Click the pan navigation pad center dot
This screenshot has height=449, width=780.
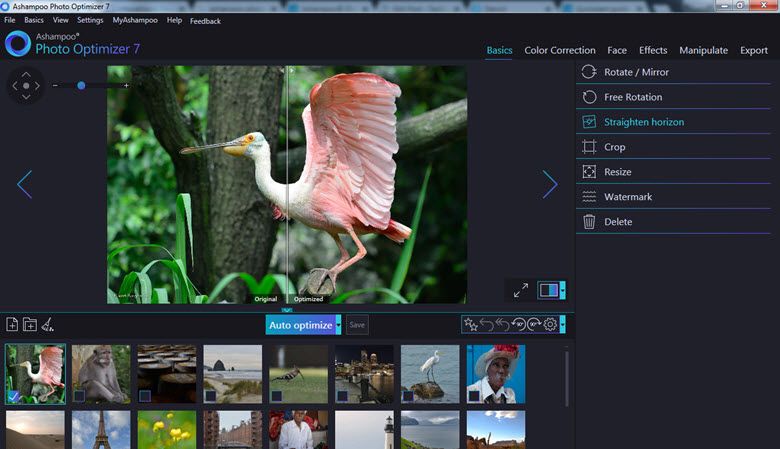point(26,86)
